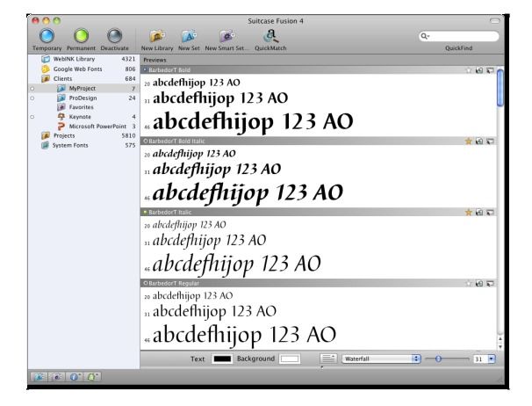Click the preview size slider knob
The height and width of the screenshot is (406, 532).
(x=438, y=359)
